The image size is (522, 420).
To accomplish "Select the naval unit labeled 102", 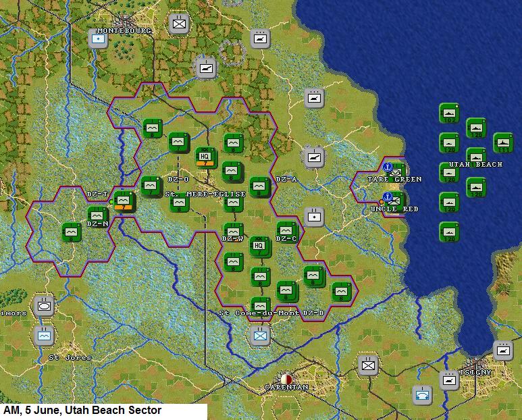I will click(x=449, y=113).
